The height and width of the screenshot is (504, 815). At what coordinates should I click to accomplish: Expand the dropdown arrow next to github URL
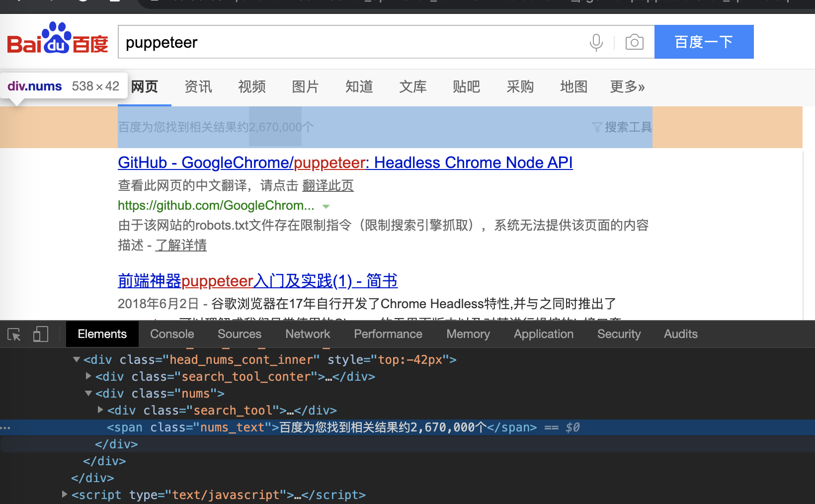click(x=326, y=206)
